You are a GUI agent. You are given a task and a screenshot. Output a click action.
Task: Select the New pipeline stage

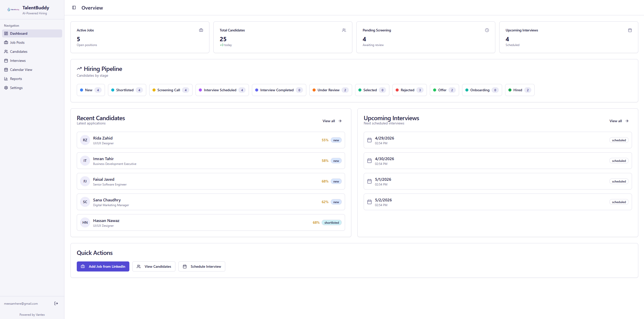point(91,90)
